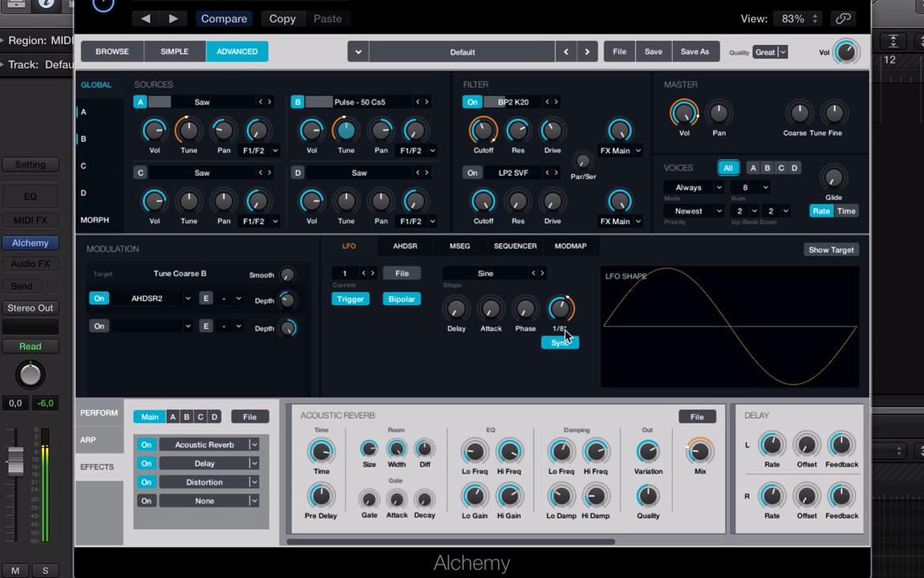Click the Par/Ser filter routing knob
This screenshot has height=578, width=924.
point(583,161)
